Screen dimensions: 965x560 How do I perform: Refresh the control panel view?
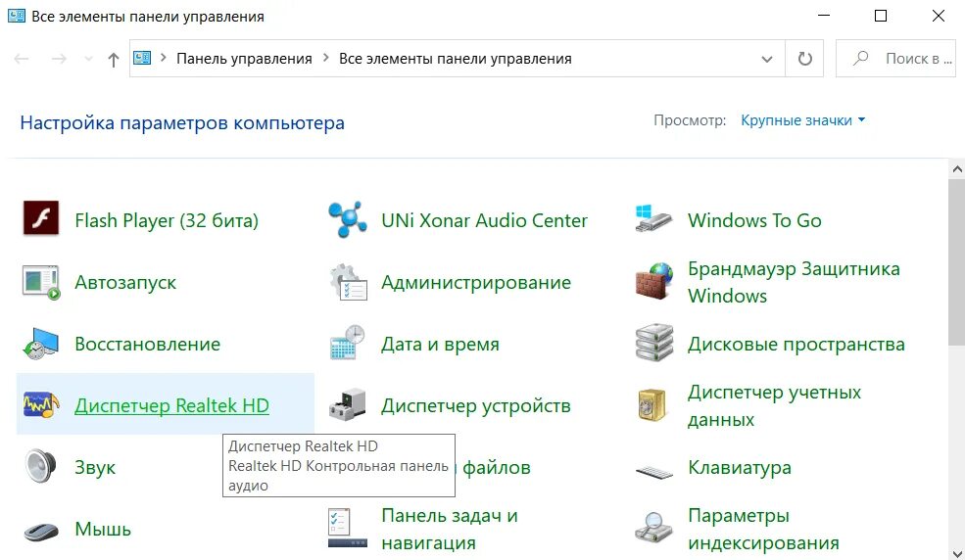tap(805, 59)
